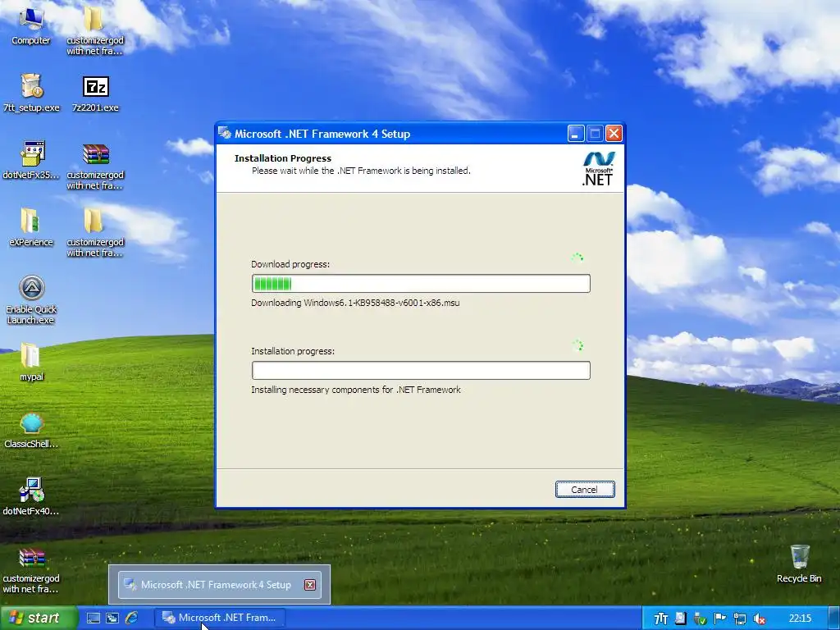The width and height of the screenshot is (840, 630).
Task: Click the "Download progress:" label
Action: (290, 264)
